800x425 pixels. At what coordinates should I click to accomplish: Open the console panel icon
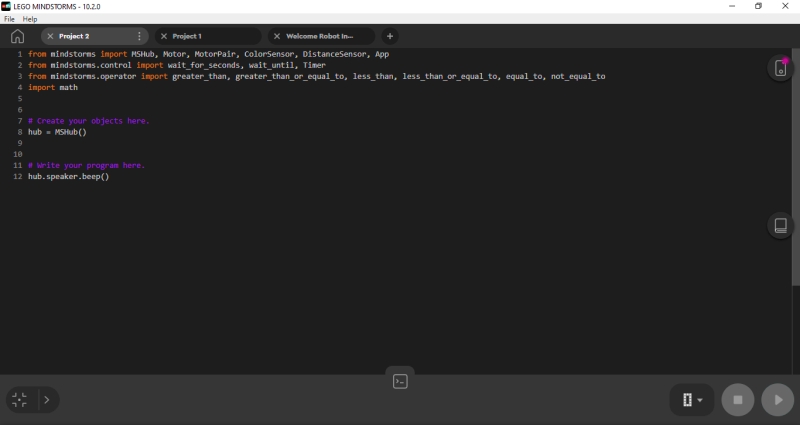tap(400, 381)
